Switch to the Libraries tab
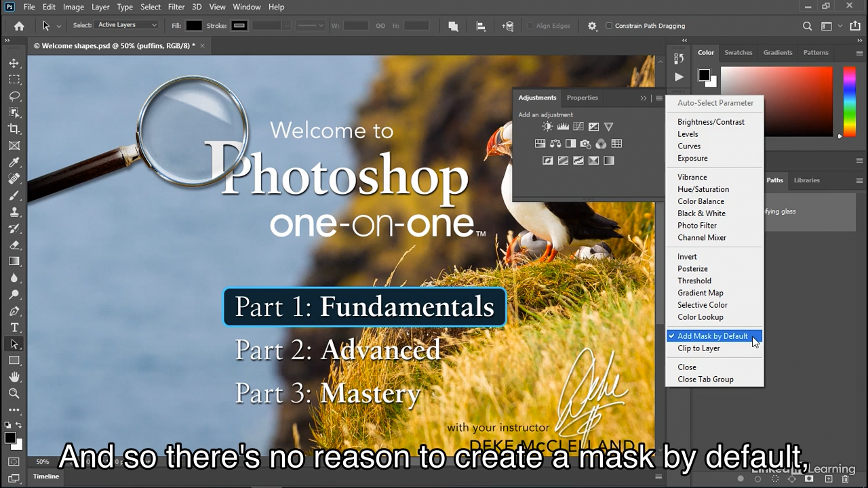868x488 pixels. pos(807,180)
